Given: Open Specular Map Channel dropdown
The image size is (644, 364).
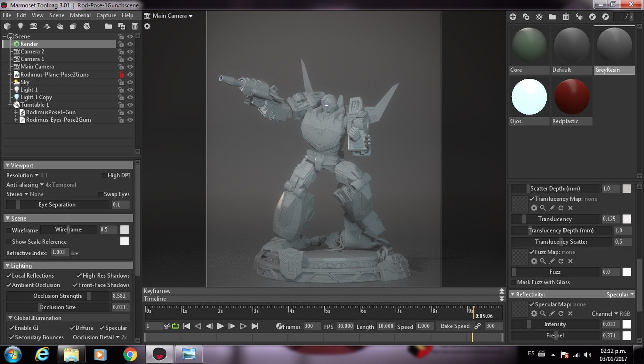Looking at the screenshot, I should pos(605,314).
